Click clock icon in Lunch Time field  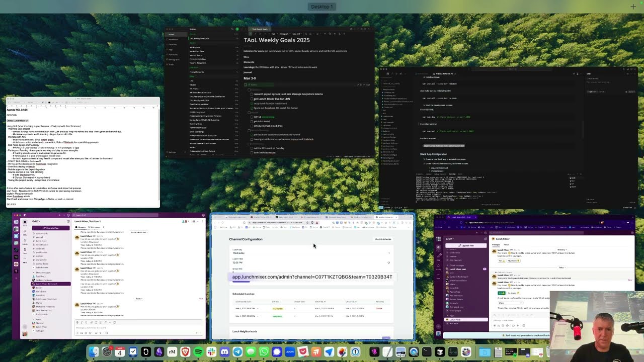click(388, 262)
